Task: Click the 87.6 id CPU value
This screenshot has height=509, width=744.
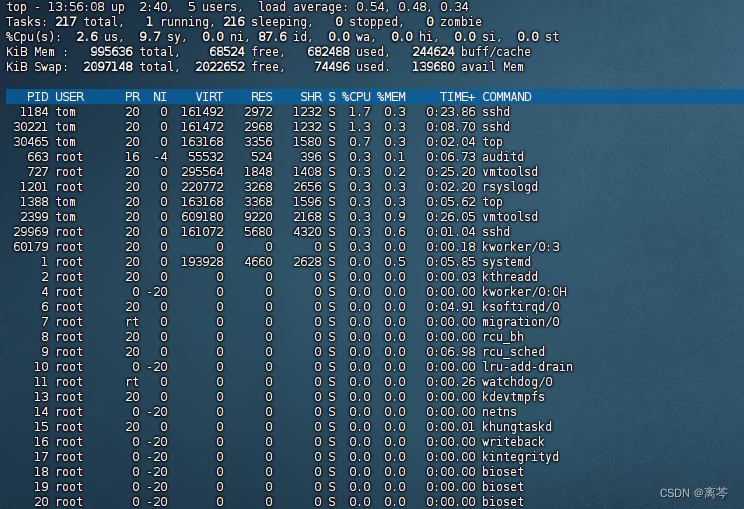Action: tap(272, 37)
